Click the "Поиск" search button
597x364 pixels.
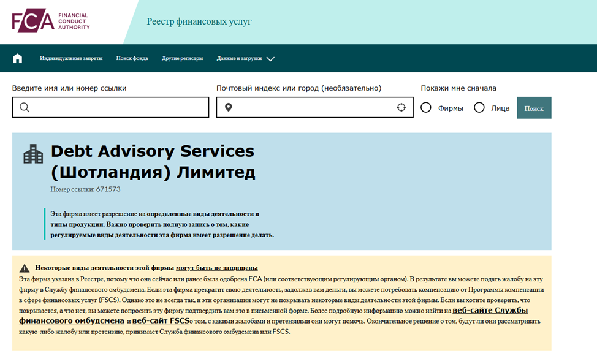pyautogui.click(x=534, y=108)
